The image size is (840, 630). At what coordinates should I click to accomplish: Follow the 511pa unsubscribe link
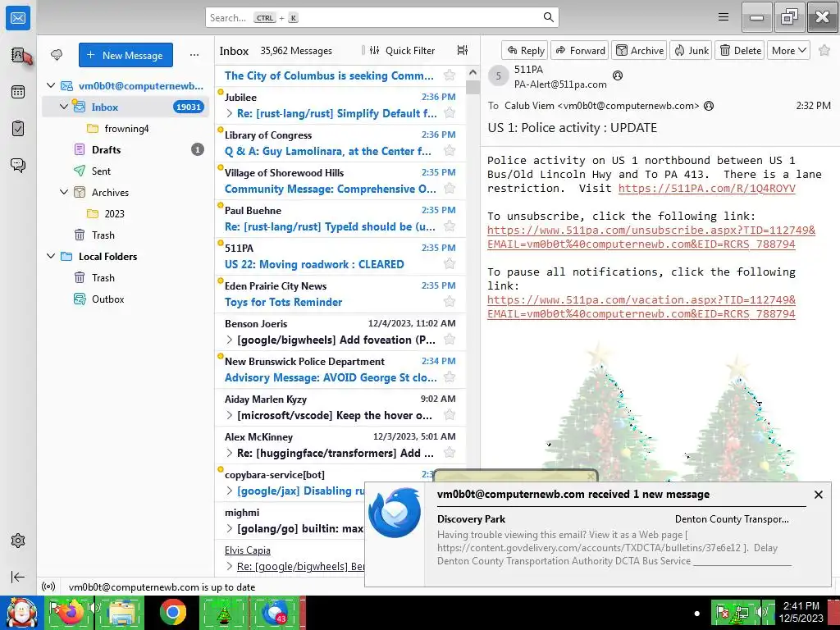(x=651, y=237)
